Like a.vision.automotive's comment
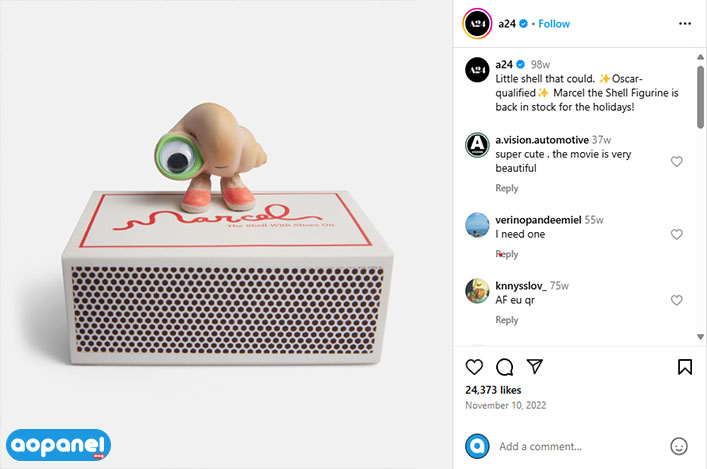Viewport: 707px width, 469px height. click(676, 161)
